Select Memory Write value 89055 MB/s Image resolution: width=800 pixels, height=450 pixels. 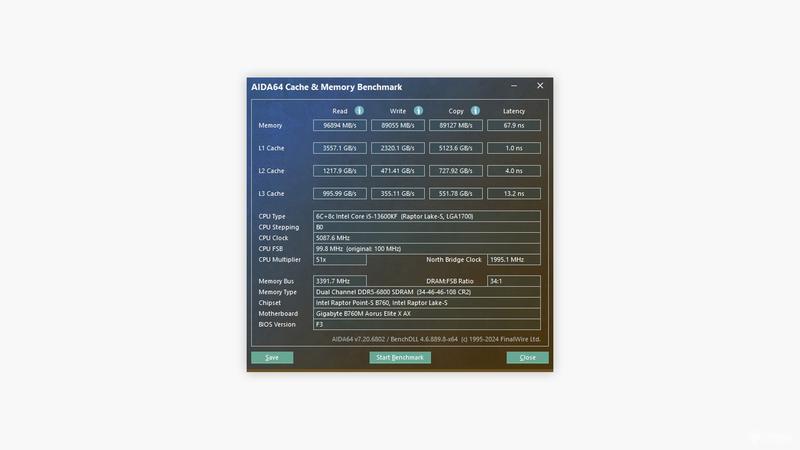(x=398, y=126)
